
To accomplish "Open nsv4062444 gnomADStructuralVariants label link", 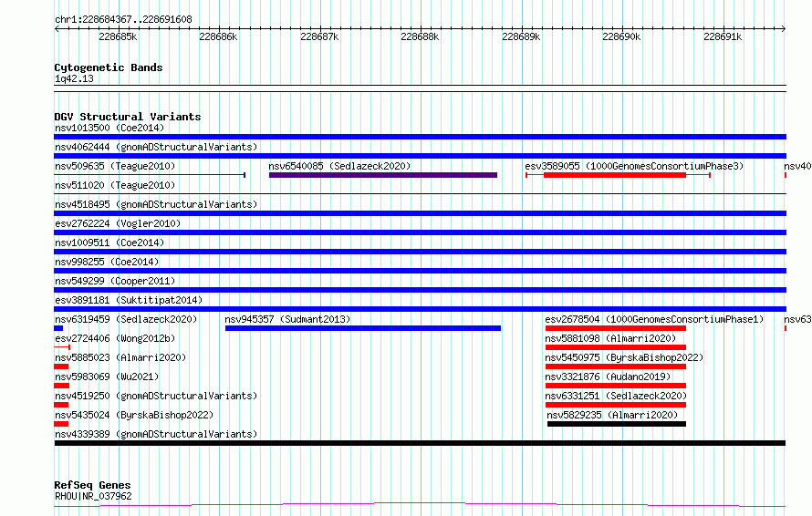I will tap(156, 147).
